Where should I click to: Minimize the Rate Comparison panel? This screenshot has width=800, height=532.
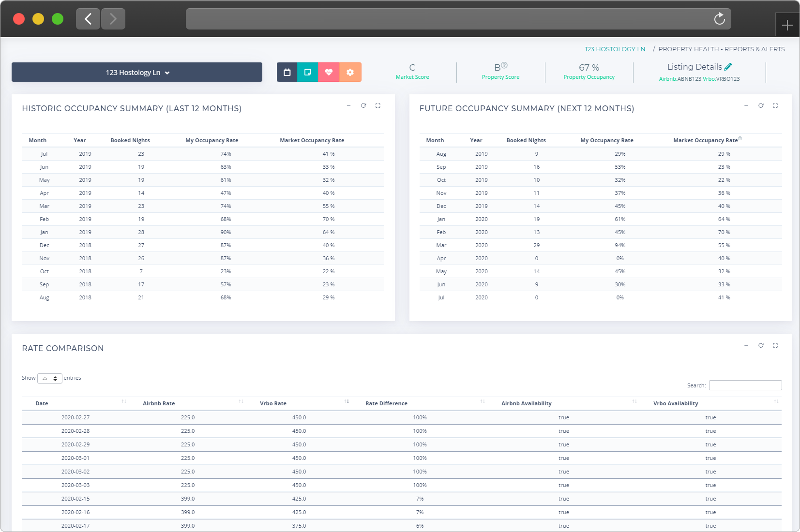tap(746, 345)
